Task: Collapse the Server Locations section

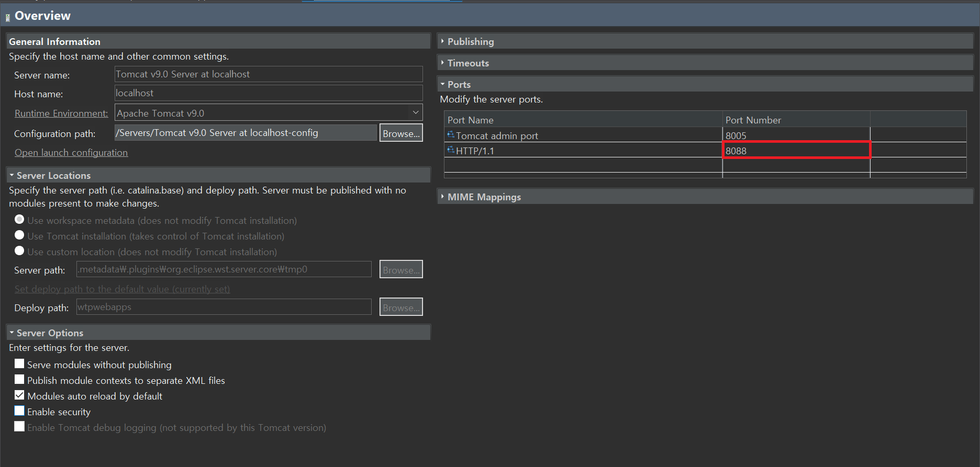Action: click(x=12, y=175)
